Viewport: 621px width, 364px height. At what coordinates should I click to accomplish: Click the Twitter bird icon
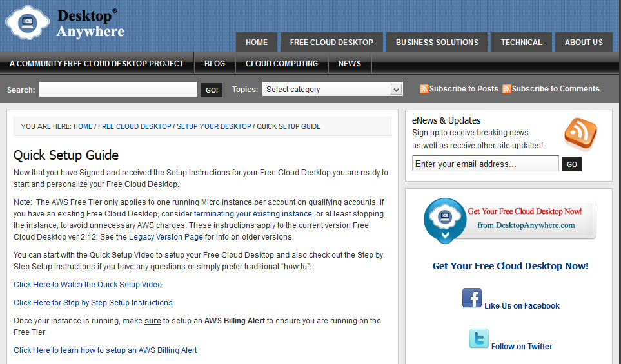click(x=479, y=338)
